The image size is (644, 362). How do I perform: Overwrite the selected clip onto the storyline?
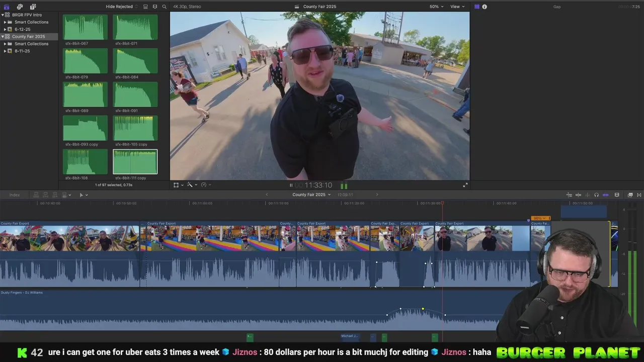[x=65, y=195]
